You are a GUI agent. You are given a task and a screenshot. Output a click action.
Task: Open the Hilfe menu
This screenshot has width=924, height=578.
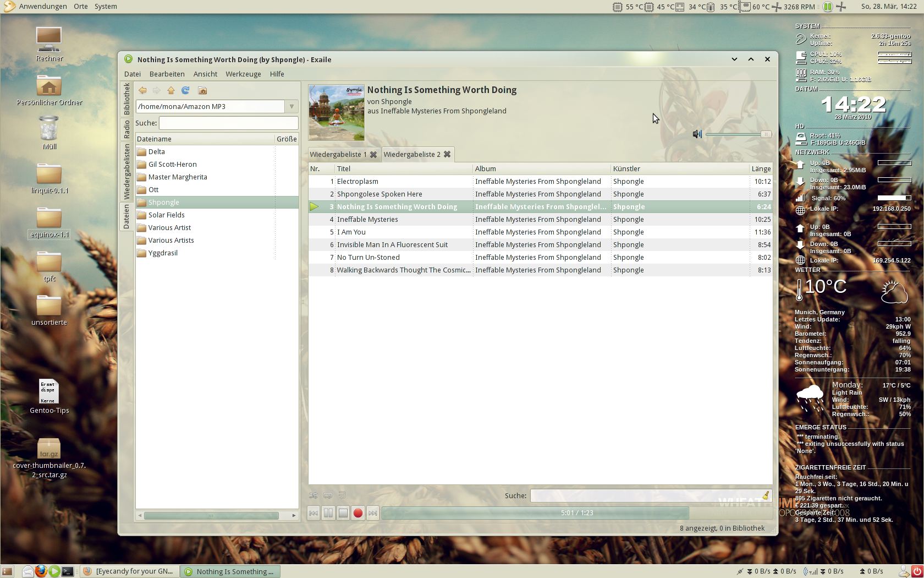277,74
